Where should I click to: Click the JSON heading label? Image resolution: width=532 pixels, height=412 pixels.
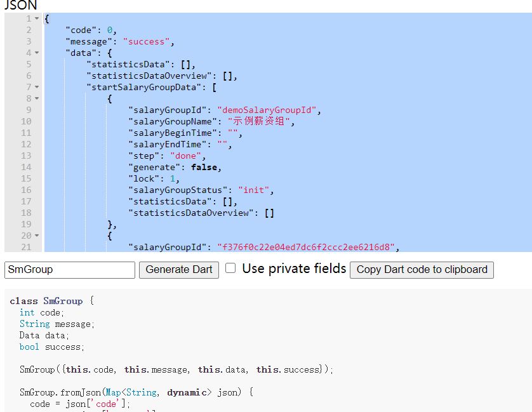coord(20,4)
